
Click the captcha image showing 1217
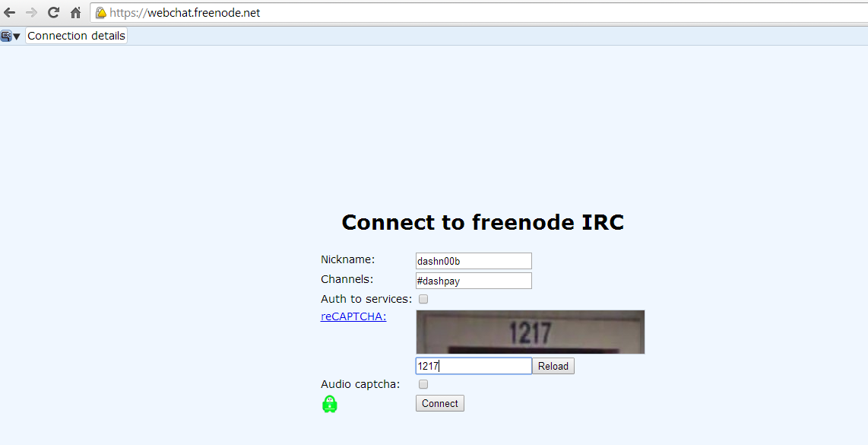coord(531,332)
